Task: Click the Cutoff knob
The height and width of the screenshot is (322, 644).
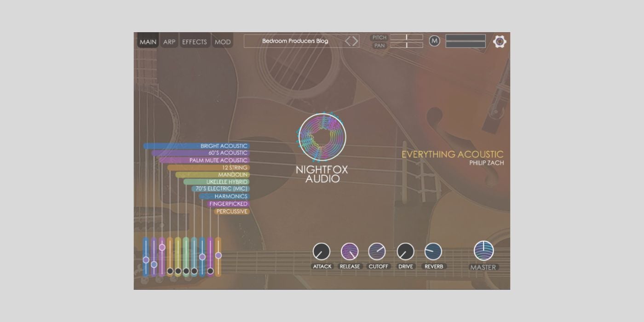Action: 377,252
